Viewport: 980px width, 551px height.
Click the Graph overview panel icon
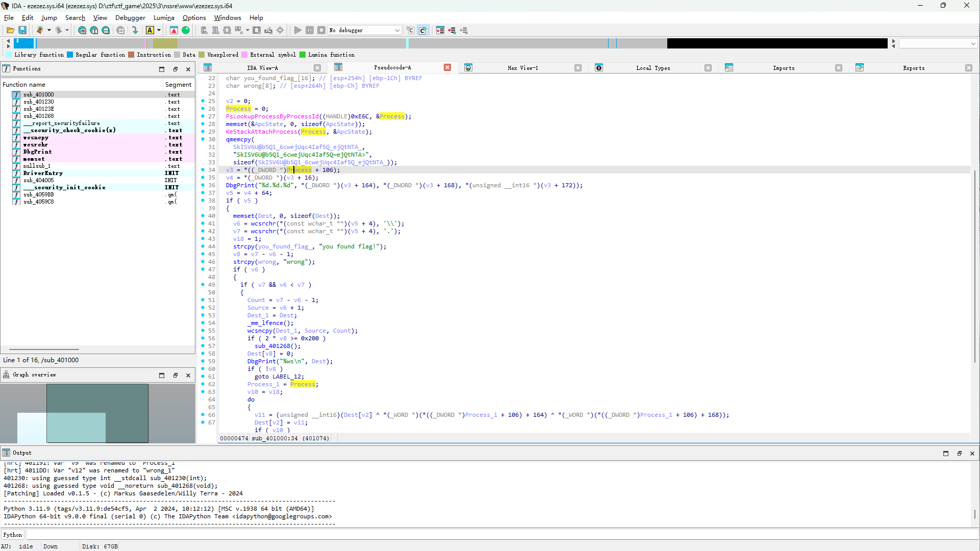tap(6, 375)
